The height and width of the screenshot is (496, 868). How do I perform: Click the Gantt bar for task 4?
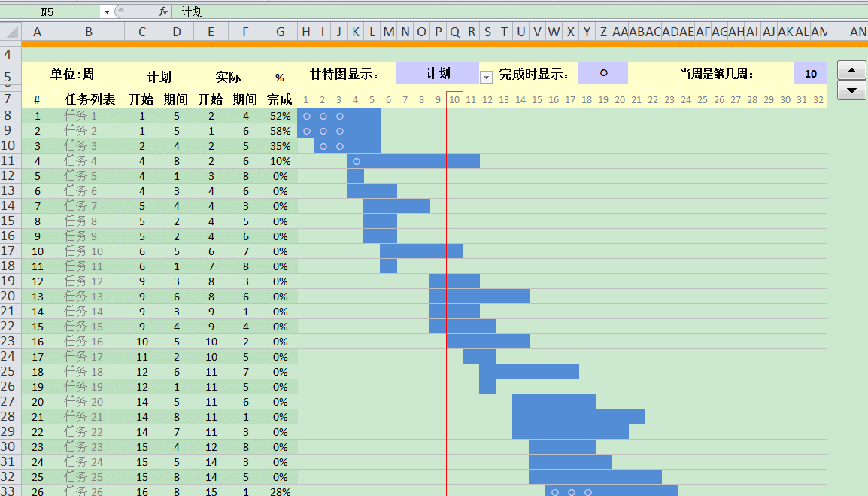tap(413, 161)
